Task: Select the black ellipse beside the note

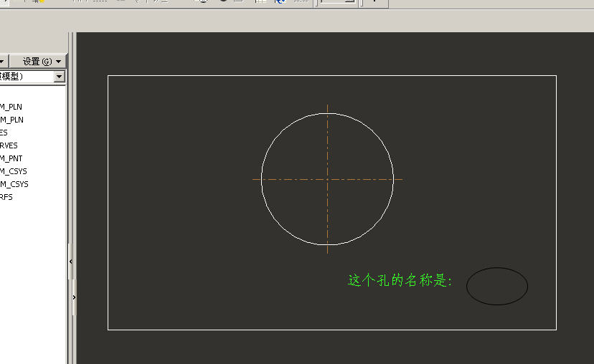Action: point(497,286)
